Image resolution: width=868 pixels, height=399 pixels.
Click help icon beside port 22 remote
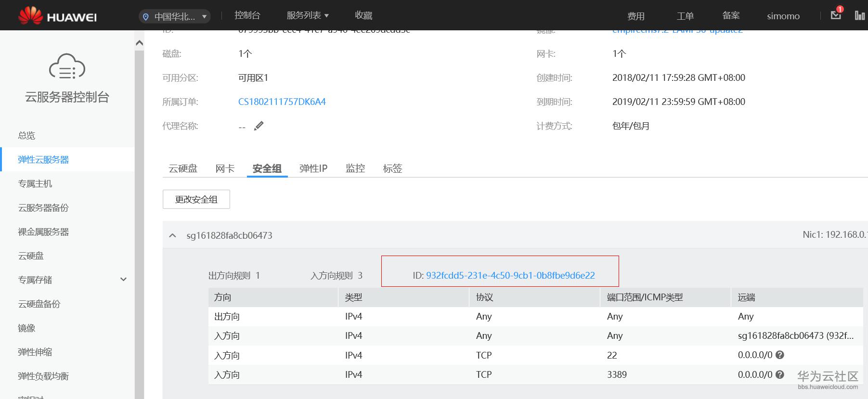click(x=780, y=355)
